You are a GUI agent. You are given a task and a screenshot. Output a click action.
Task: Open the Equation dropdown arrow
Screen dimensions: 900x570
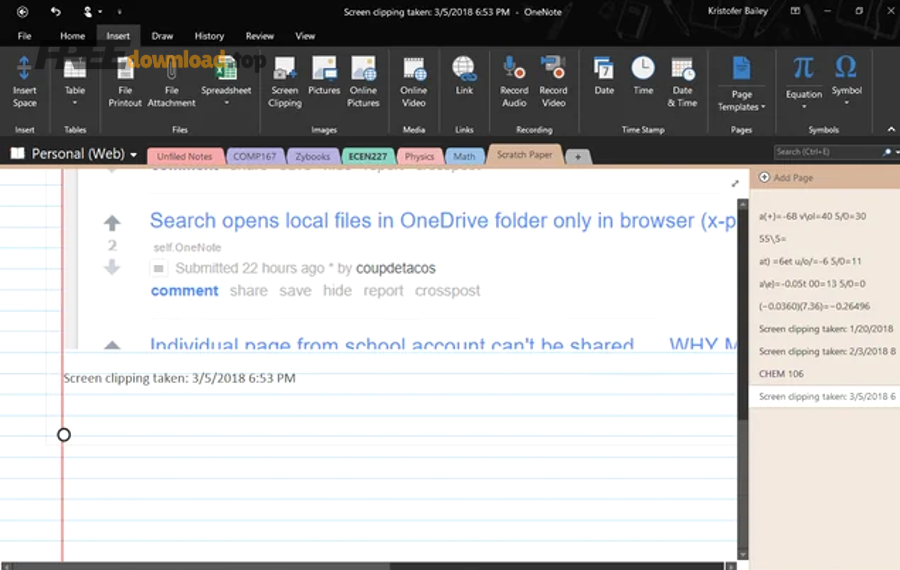tap(804, 107)
